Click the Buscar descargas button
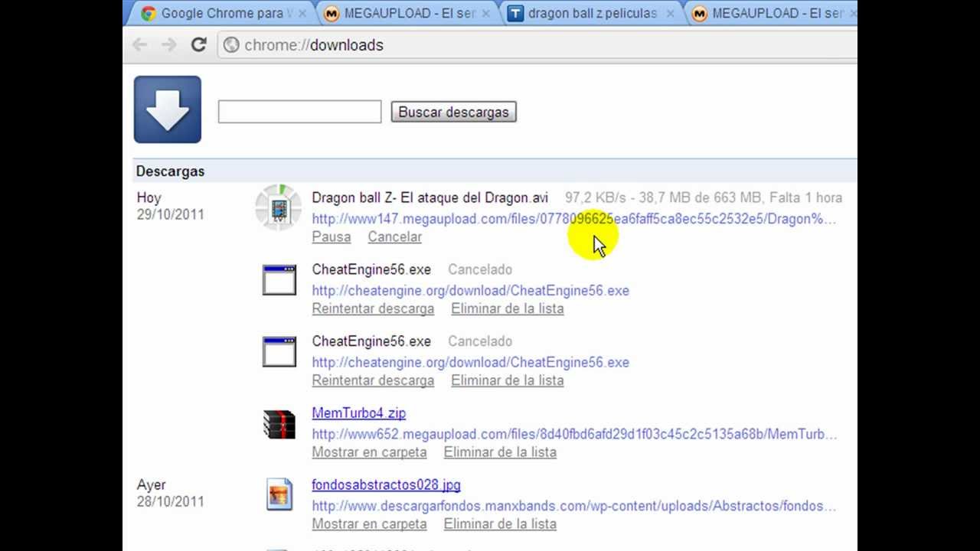The height and width of the screenshot is (551, 980). (x=454, y=112)
